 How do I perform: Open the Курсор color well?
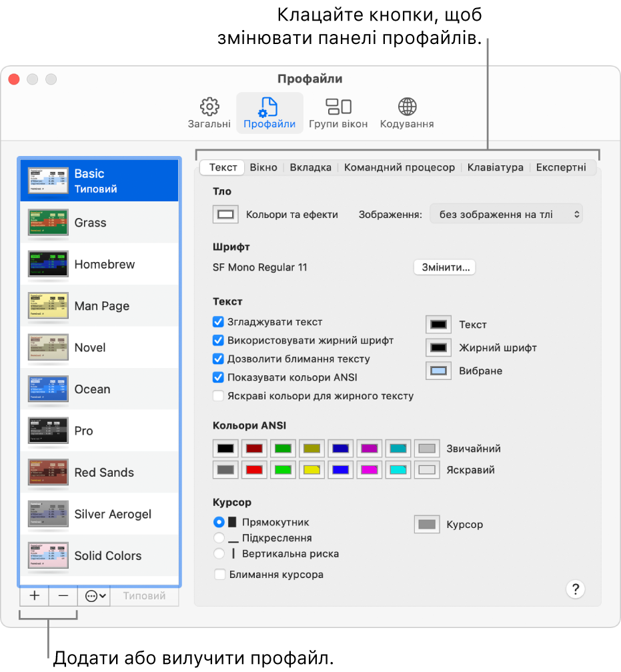click(427, 524)
